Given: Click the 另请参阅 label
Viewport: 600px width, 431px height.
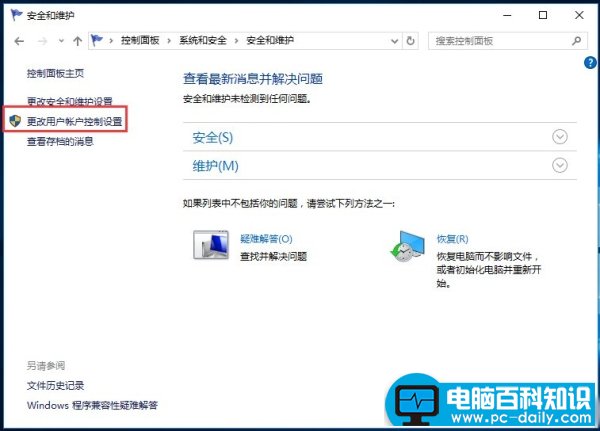Looking at the screenshot, I should (x=46, y=366).
